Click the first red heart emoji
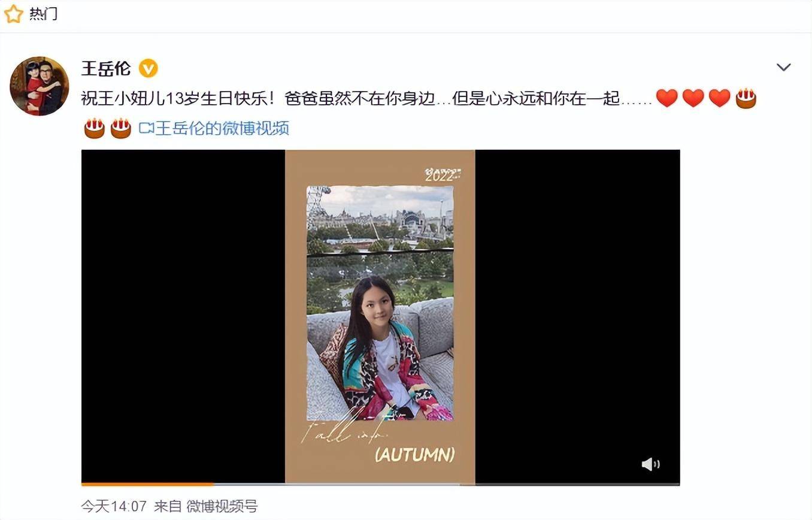 (667, 98)
